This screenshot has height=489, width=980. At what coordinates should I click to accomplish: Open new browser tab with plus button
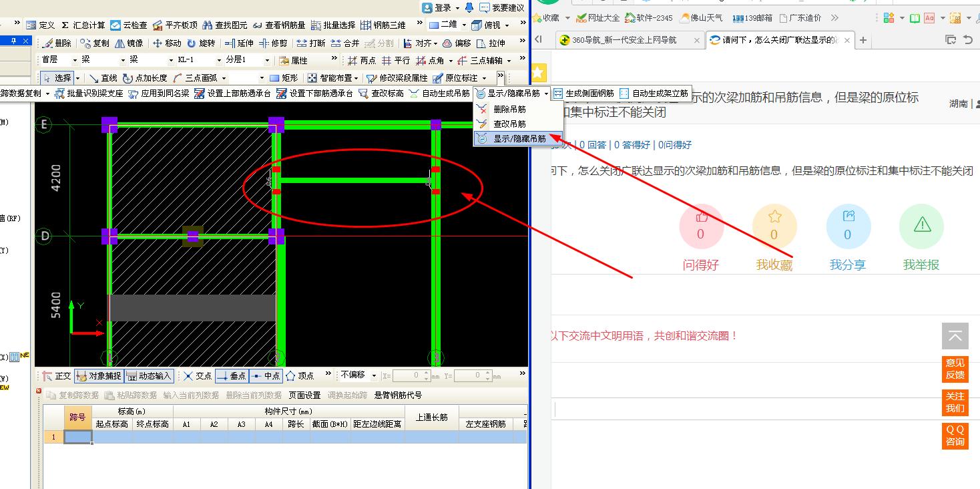[x=863, y=40]
